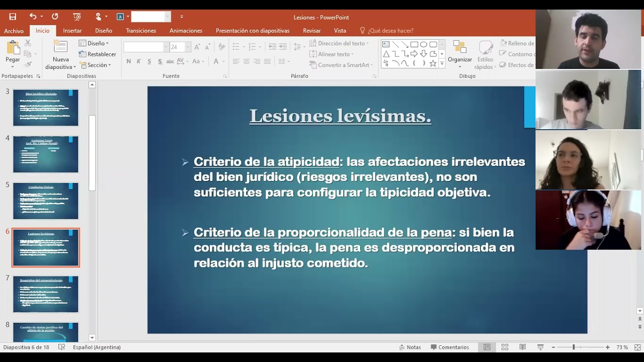Toggle Underline (S) formatting
Screen dimensions: 644x362
[x=149, y=61]
